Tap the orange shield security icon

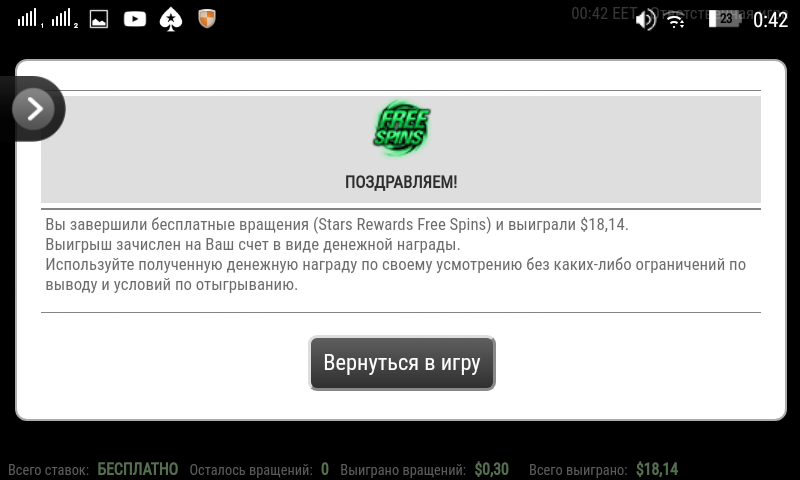[x=207, y=19]
